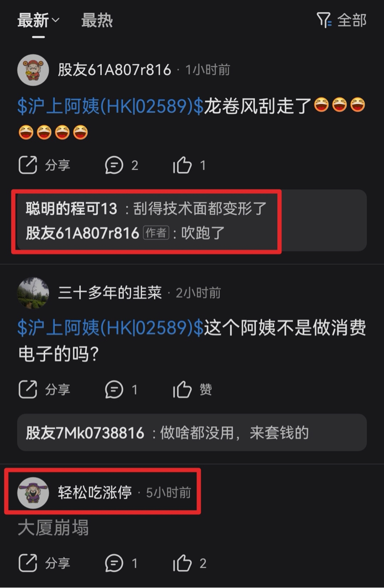
Task: Tap the 吹跑了 author reply
Action: pyautogui.click(x=125, y=233)
